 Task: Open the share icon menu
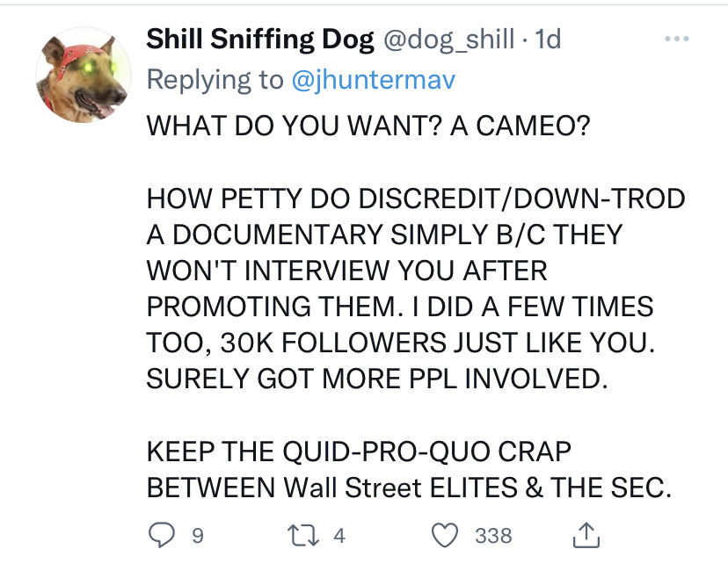click(586, 535)
